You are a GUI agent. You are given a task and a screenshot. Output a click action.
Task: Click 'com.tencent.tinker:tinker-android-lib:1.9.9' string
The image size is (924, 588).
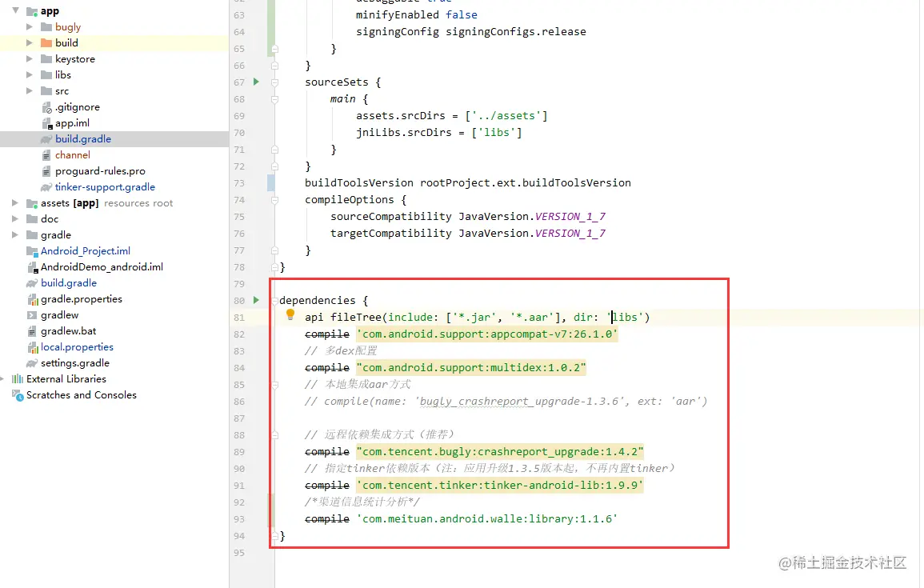[500, 486]
